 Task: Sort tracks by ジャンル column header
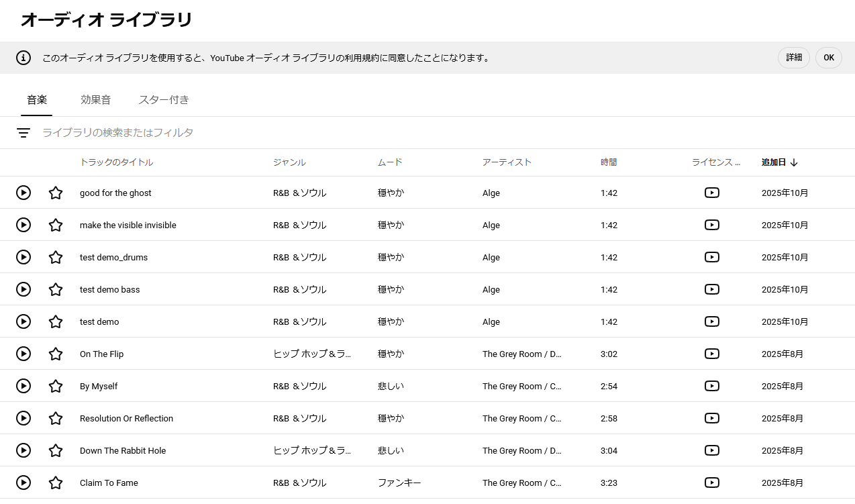pos(289,162)
